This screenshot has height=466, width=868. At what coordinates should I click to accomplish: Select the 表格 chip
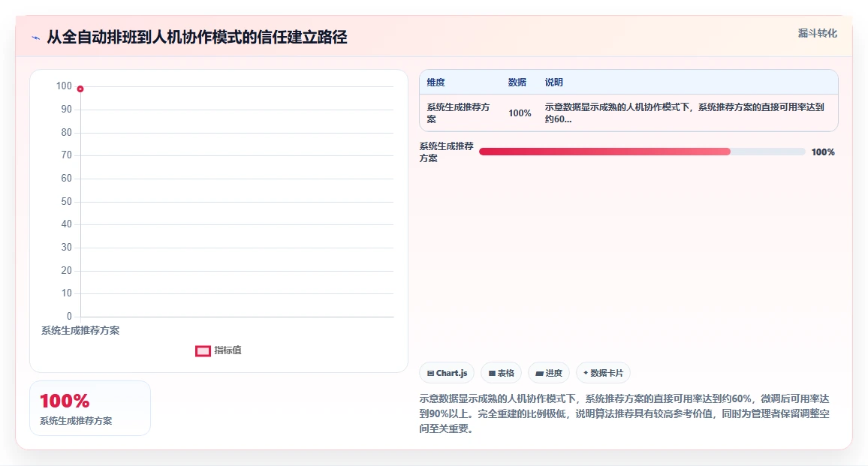[x=501, y=373]
